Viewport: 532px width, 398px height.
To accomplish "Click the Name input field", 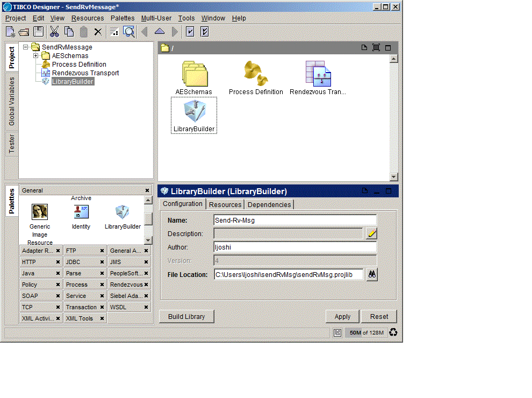I will point(295,220).
